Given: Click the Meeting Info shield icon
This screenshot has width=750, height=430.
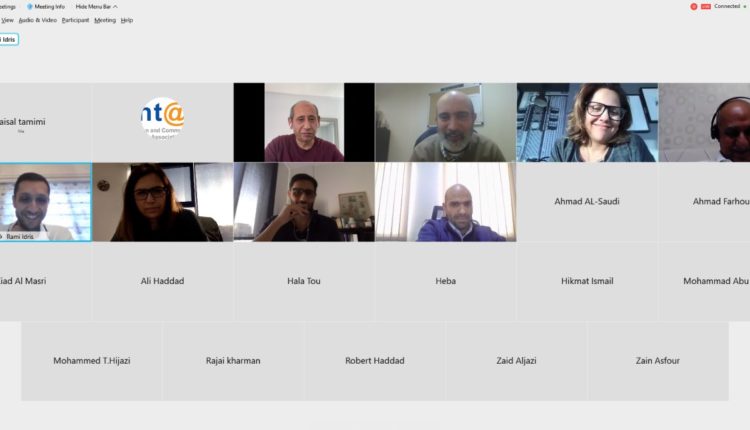Looking at the screenshot, I should pyautogui.click(x=30, y=7).
